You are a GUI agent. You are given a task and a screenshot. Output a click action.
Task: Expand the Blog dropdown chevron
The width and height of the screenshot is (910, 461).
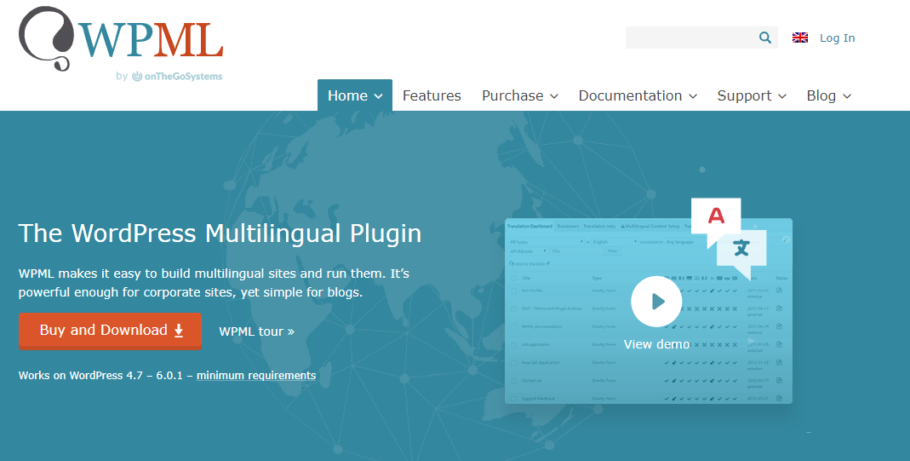(x=847, y=96)
